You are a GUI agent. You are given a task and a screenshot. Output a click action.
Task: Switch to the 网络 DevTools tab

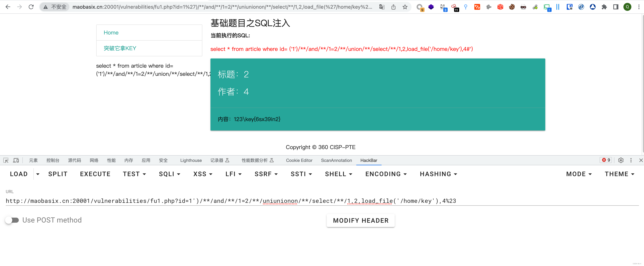point(94,160)
